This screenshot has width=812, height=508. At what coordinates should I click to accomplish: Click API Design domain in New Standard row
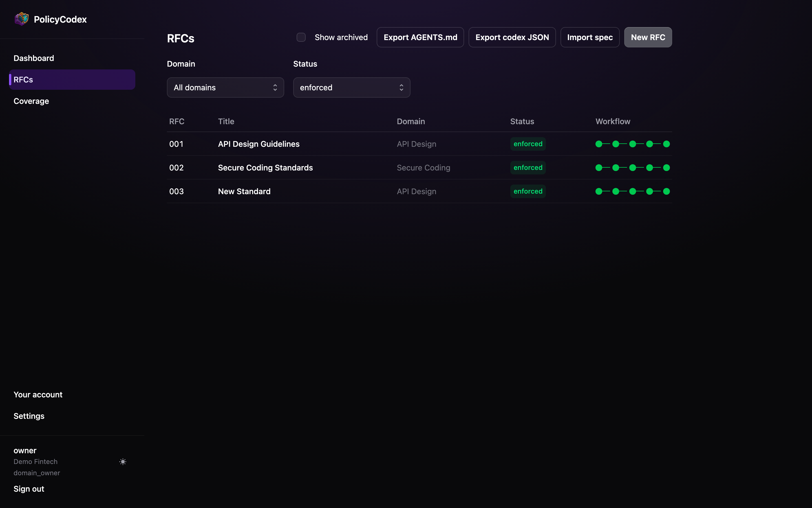pyautogui.click(x=416, y=191)
